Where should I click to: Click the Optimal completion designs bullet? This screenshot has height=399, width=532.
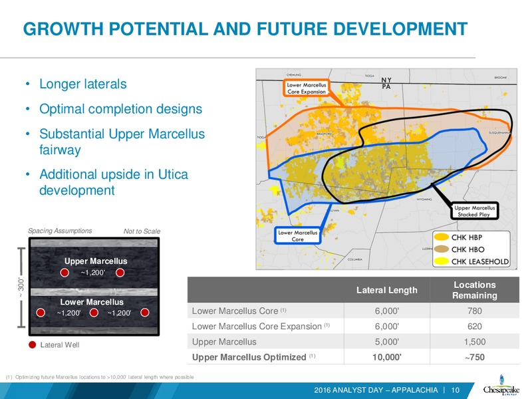coord(120,109)
